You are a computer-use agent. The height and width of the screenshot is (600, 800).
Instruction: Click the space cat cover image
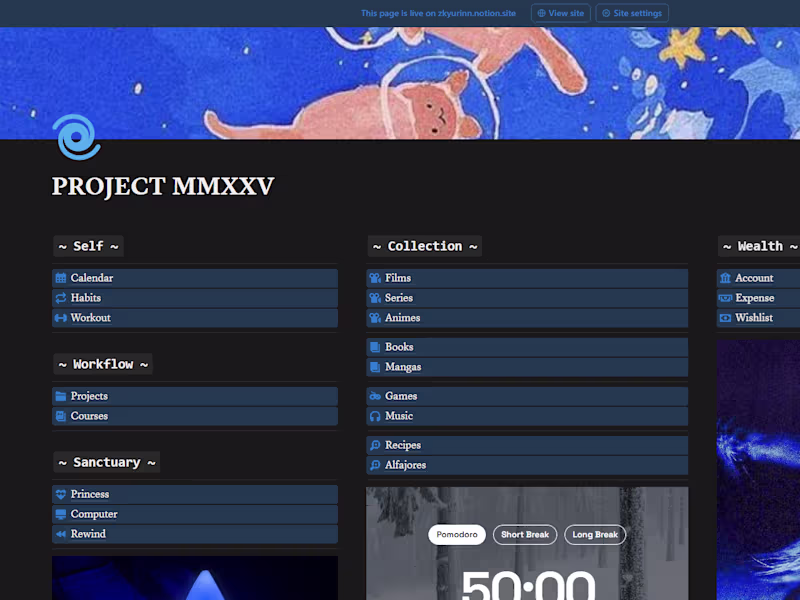(400, 83)
